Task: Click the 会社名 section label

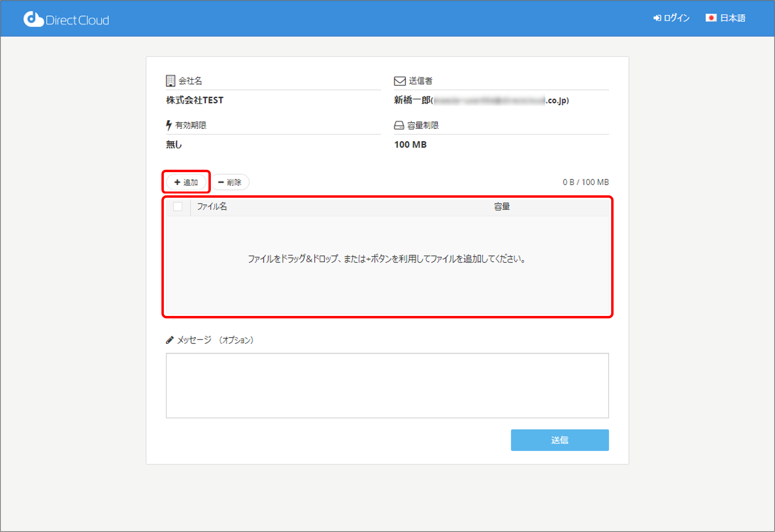Action: [190, 81]
